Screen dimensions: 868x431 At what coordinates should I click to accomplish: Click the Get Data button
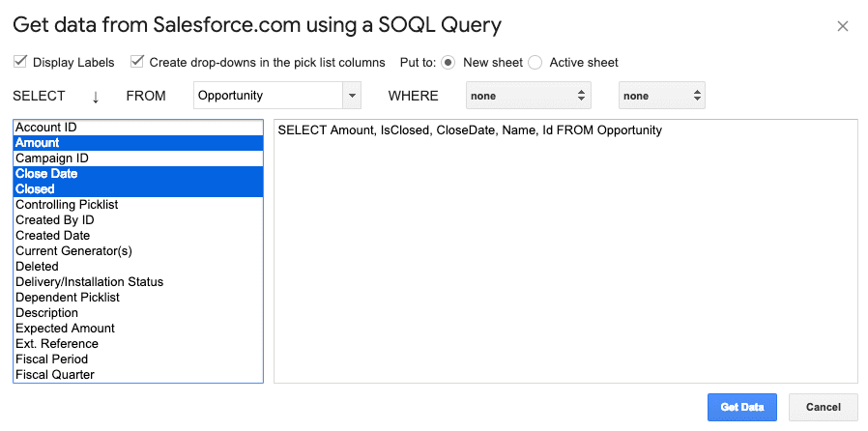click(x=742, y=407)
